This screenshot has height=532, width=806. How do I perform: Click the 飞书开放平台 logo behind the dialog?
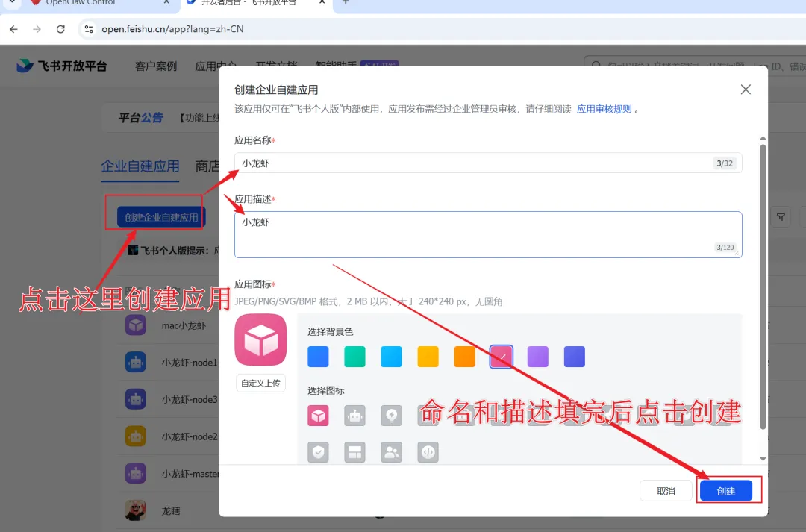pos(62,66)
